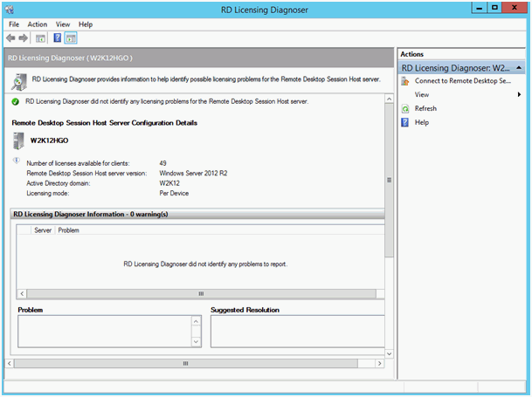
Task: Open the File menu
Action: [x=14, y=24]
